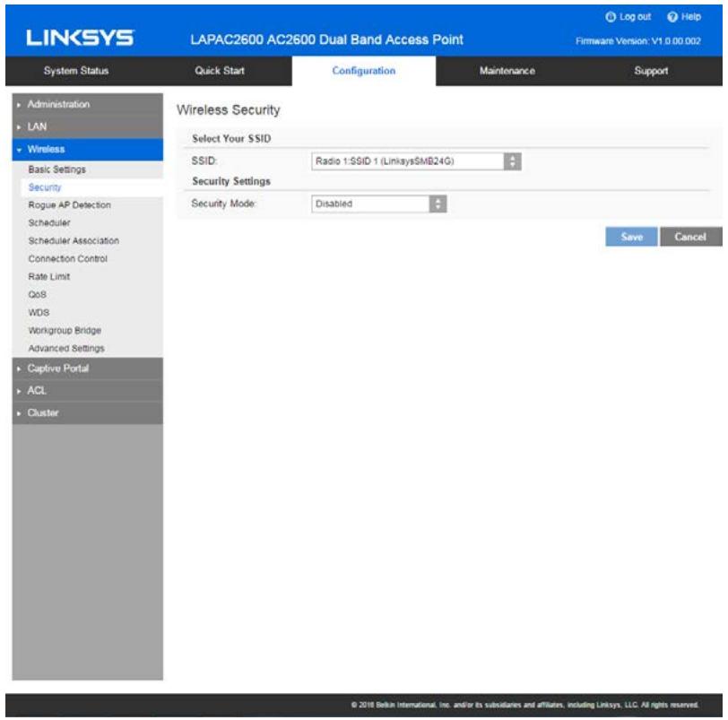Click the Cancel button

coord(691,237)
